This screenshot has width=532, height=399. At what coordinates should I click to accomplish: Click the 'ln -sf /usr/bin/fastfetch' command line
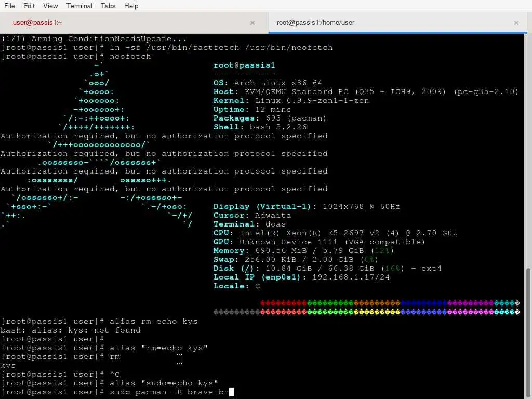[167, 47]
